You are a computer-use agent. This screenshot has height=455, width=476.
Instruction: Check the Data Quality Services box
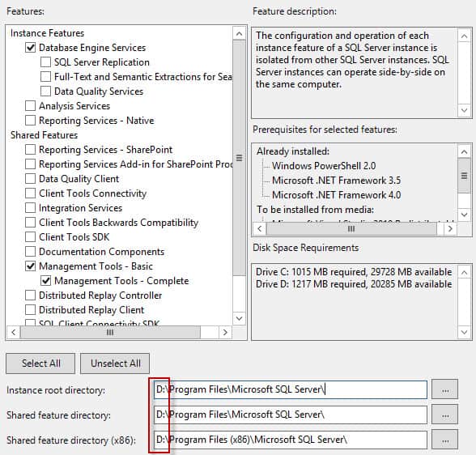click(45, 91)
